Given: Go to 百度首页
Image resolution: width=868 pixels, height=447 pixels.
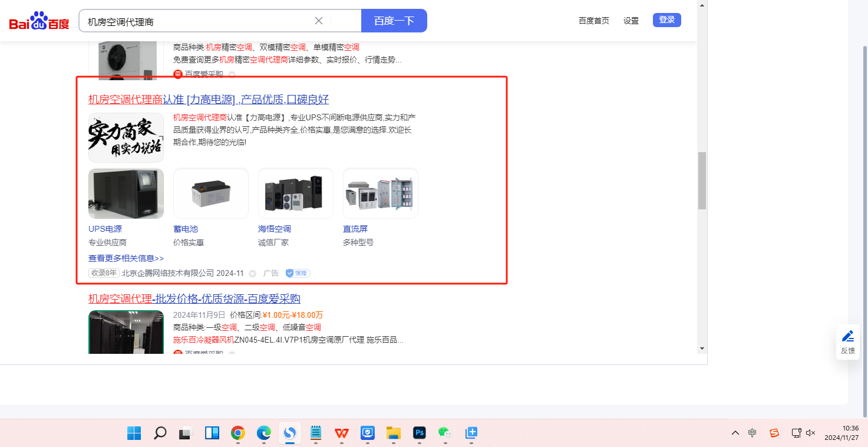Looking at the screenshot, I should coord(594,21).
